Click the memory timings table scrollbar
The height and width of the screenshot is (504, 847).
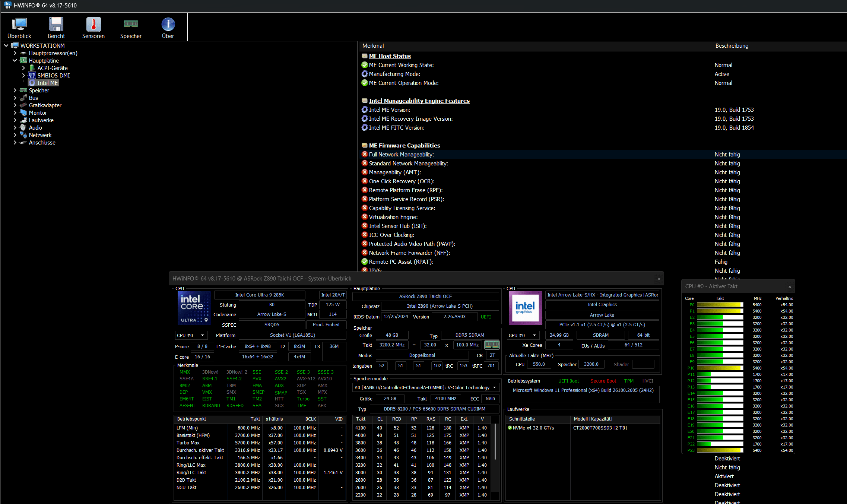click(x=495, y=442)
